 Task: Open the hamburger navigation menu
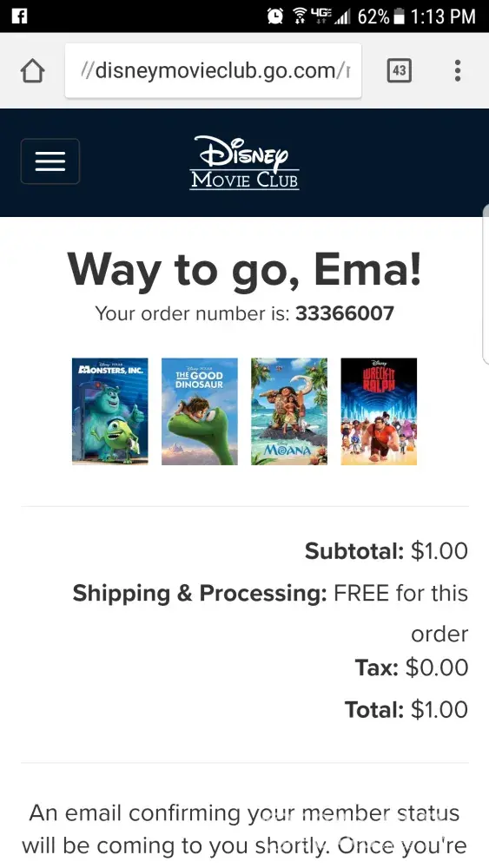[50, 161]
